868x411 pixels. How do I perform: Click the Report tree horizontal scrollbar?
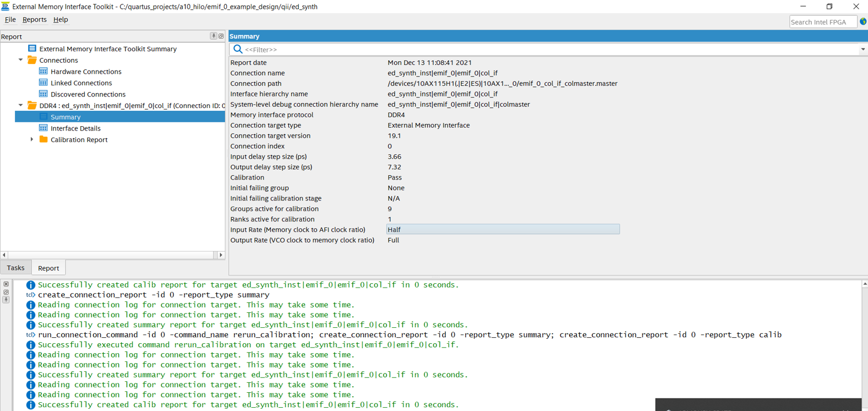tap(110, 255)
